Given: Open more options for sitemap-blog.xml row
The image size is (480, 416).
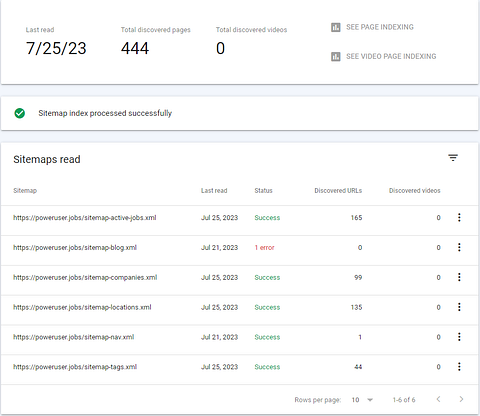Looking at the screenshot, I should 459,247.
